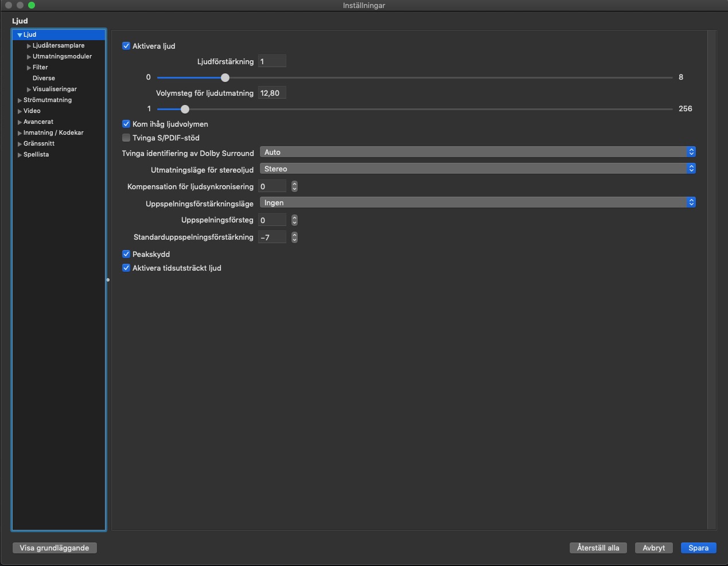Click the Kompensation för ljudsynkronisering stepper
728x566 pixels.
[294, 186]
